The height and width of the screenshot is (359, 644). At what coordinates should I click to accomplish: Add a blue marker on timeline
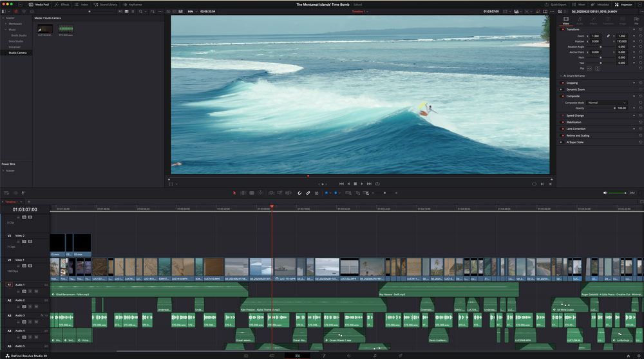point(336,193)
